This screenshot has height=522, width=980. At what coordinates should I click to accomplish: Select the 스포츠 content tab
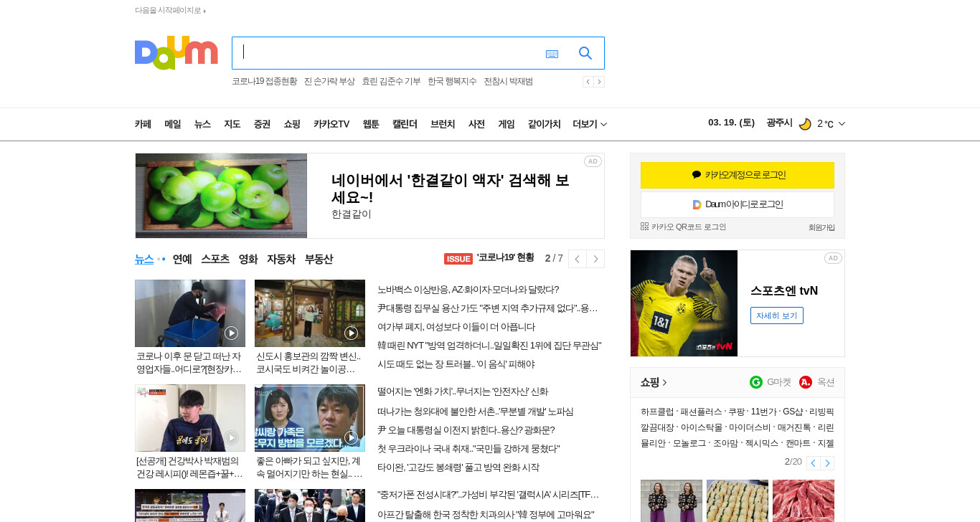pyautogui.click(x=215, y=259)
